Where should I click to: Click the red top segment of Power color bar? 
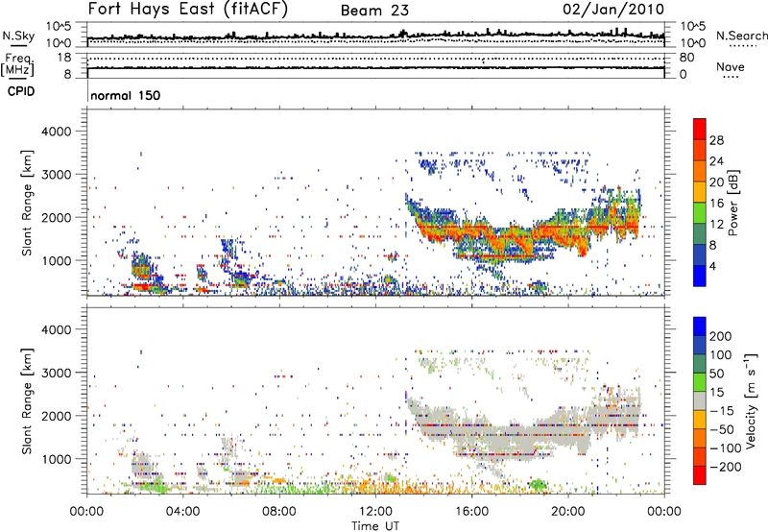tap(700, 128)
